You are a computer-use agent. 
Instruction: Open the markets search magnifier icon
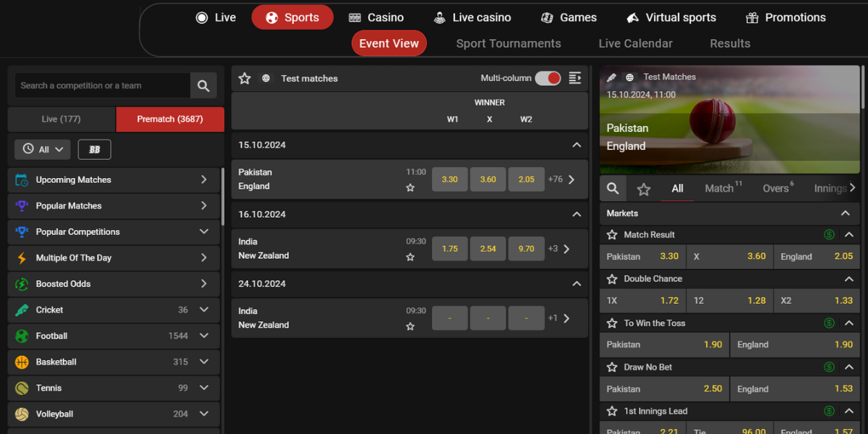click(612, 188)
